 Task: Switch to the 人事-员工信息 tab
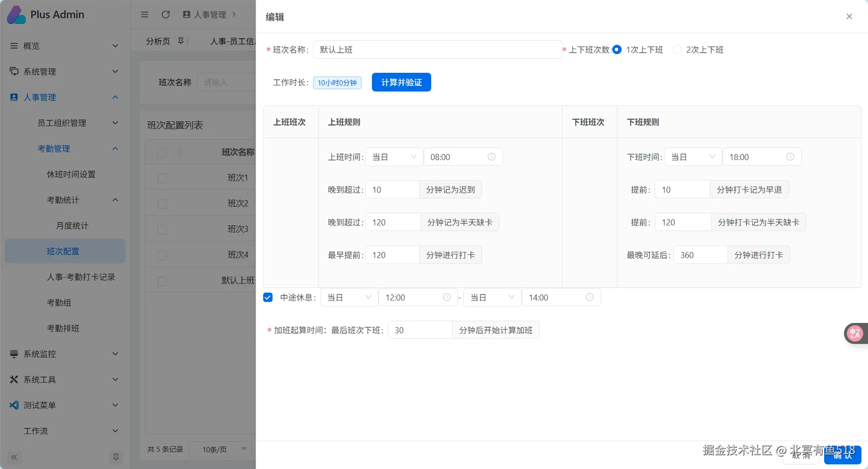232,41
